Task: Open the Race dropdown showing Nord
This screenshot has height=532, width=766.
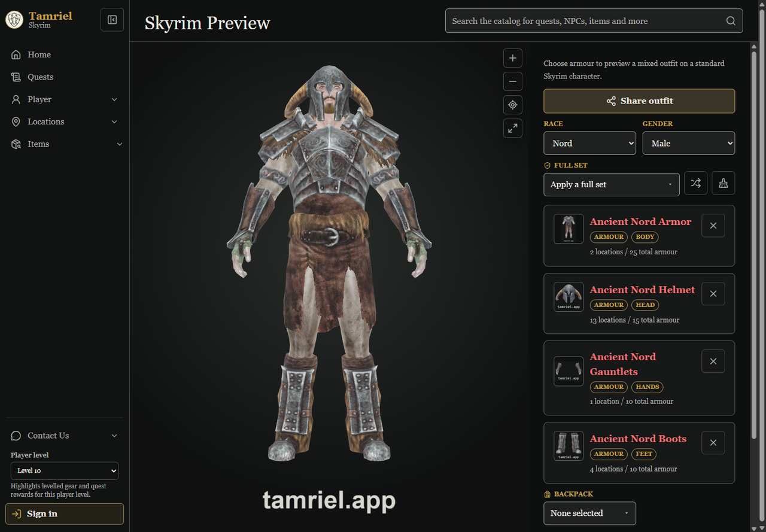Action: coord(590,143)
